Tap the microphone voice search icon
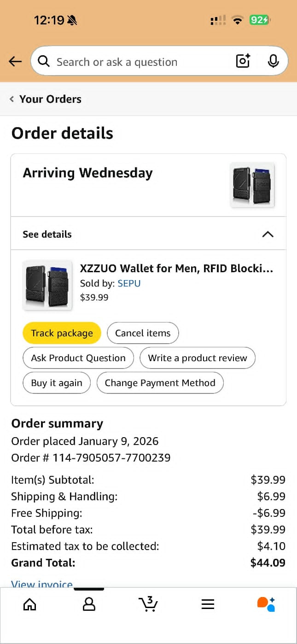 [x=273, y=61]
